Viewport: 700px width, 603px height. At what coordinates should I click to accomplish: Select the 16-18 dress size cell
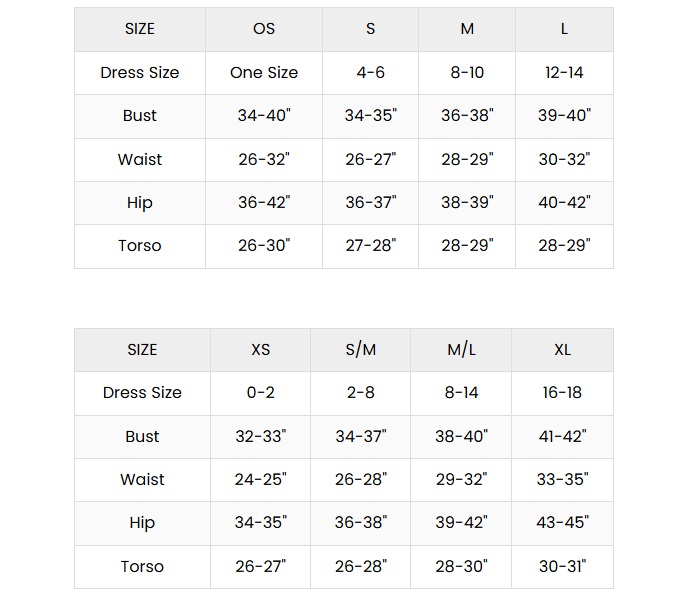pos(562,392)
